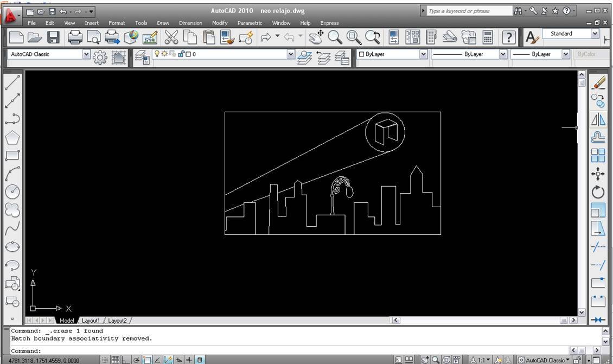Click the Cut scissors icon
The width and height of the screenshot is (613, 364).
pos(171,37)
